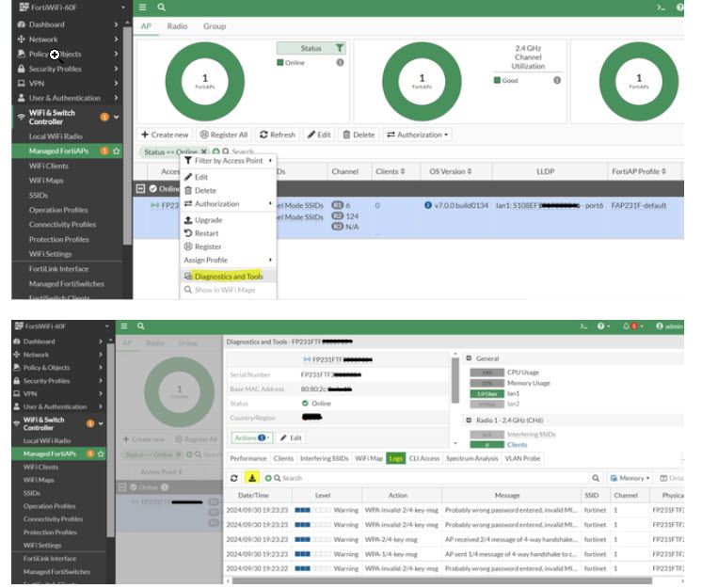Remove the Status == Online filter chip
702x588 pixels.
click(204, 151)
